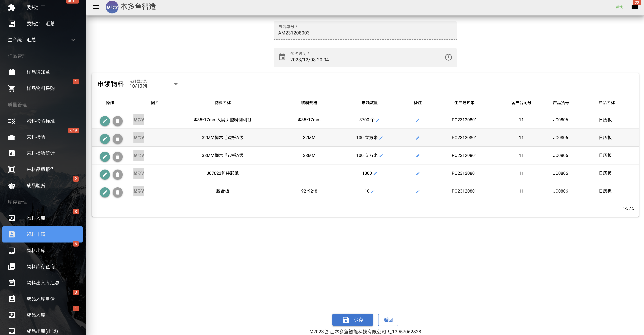Edit remark pencil in 32MM榉木毛边板A级 row
The height and width of the screenshot is (335, 644).
(418, 138)
